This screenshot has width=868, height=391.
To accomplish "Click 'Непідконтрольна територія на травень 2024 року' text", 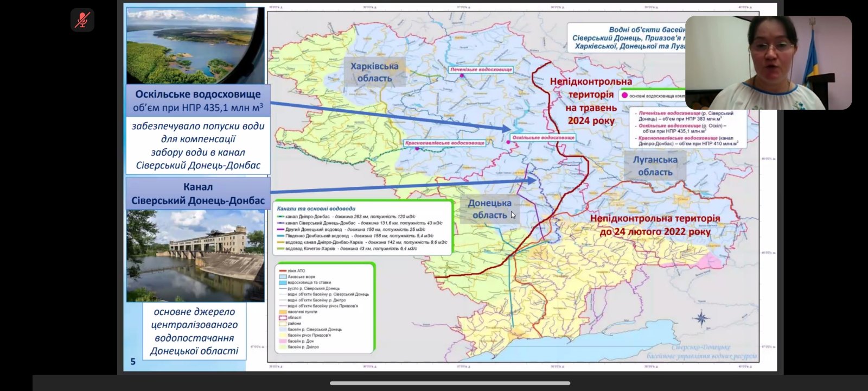I will [x=591, y=101].
